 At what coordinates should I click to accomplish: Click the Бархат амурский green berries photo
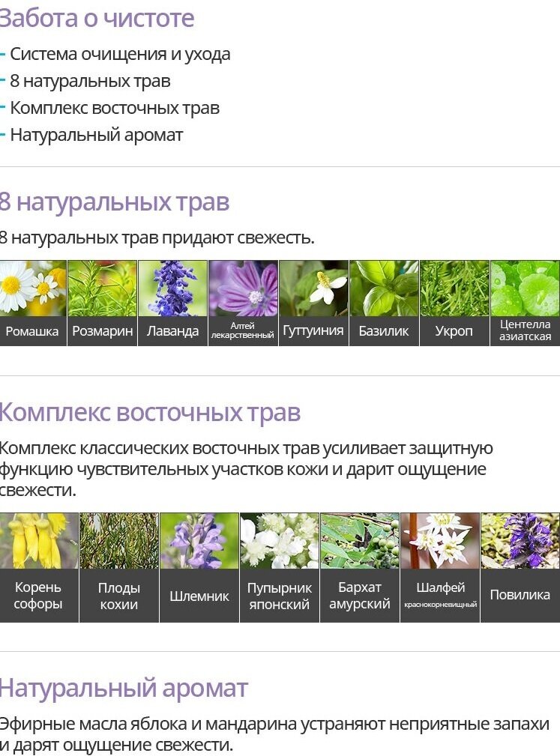tap(359, 541)
